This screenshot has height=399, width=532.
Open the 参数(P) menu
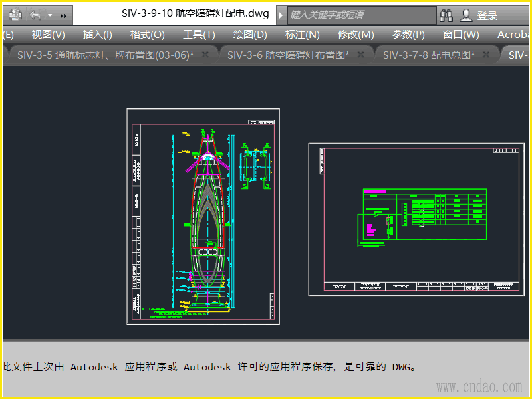point(408,35)
